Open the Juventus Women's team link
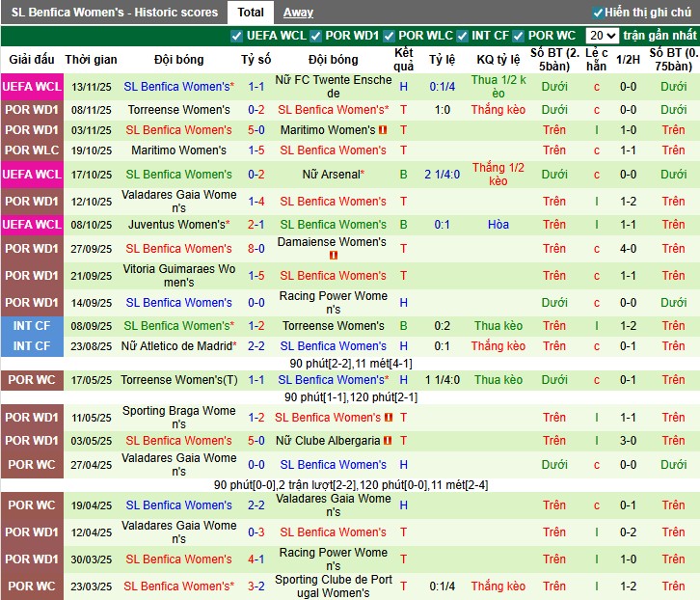700x600 pixels. (176, 225)
